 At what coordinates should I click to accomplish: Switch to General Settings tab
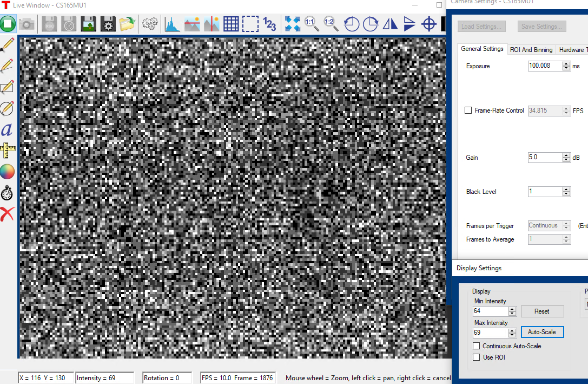pyautogui.click(x=483, y=49)
